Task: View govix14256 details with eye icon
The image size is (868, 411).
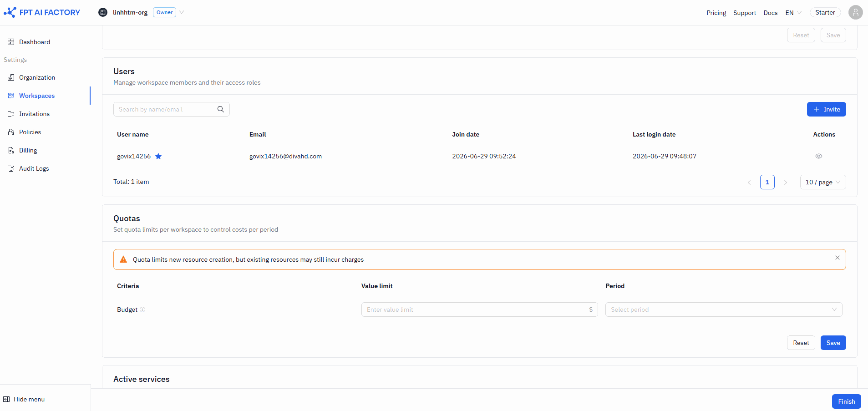Action: [x=818, y=156]
